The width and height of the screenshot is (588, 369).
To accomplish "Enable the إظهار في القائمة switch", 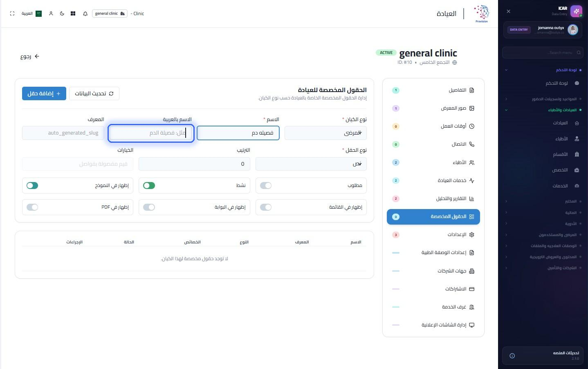I will coord(266,207).
